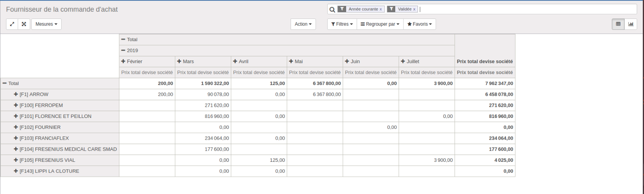This screenshot has width=644, height=194.
Task: Switch to graph chart view icon
Action: (631, 24)
